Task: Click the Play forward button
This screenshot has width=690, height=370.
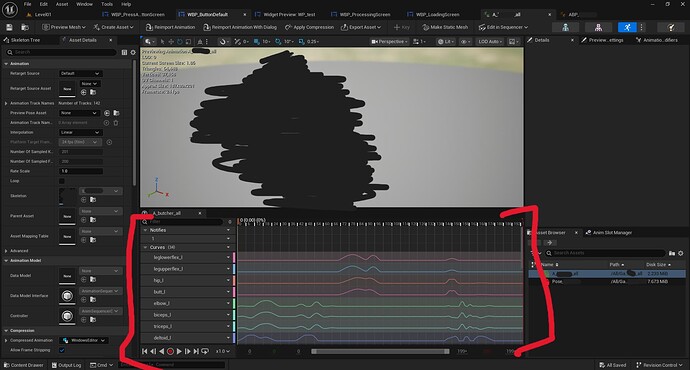Action: pos(179,351)
